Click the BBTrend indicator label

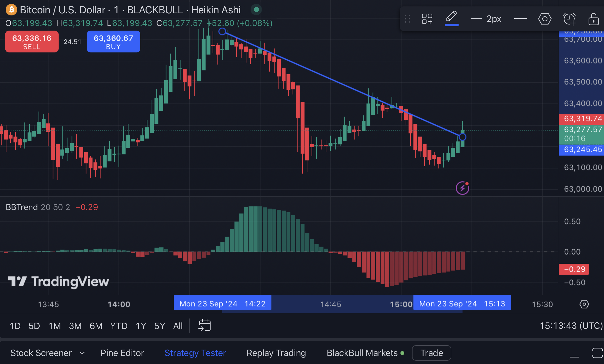point(22,207)
